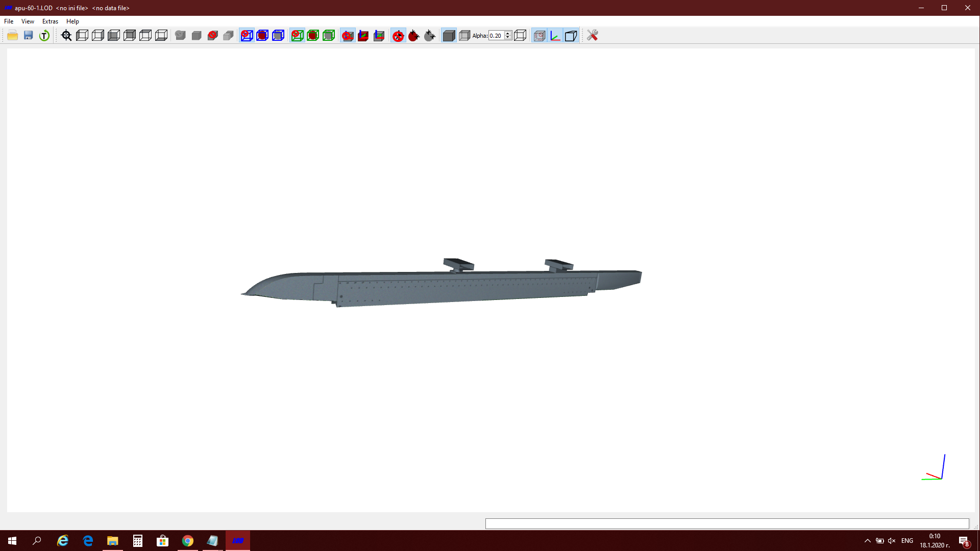Open the Help menu
This screenshot has width=980, height=551.
pyautogui.click(x=72, y=21)
